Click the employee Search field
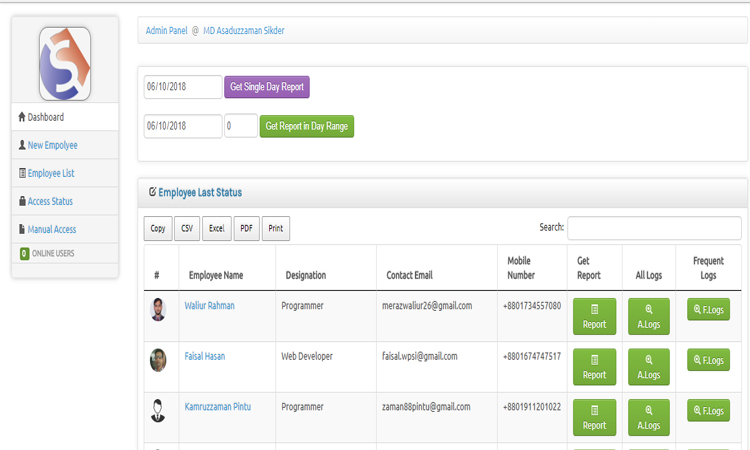The width and height of the screenshot is (750, 450). 655,228
